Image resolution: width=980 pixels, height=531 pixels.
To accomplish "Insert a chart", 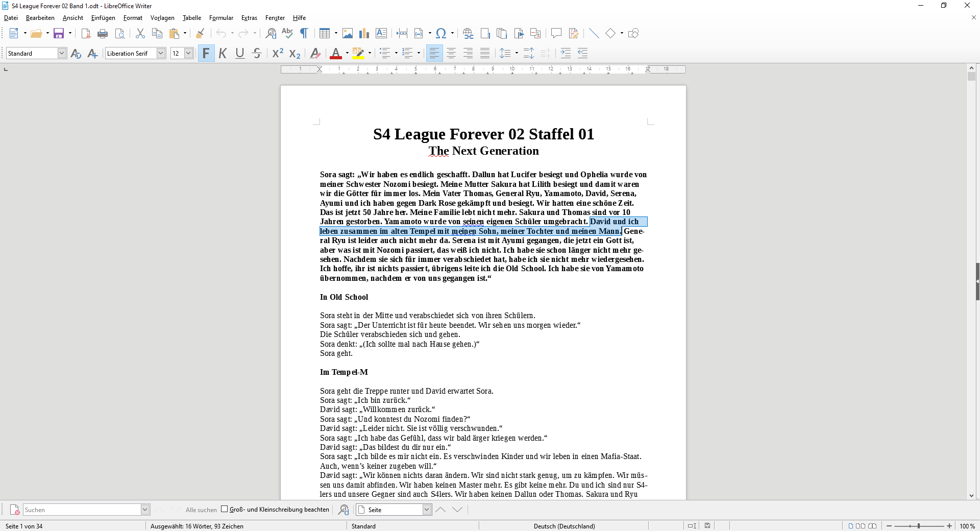I will tap(364, 34).
